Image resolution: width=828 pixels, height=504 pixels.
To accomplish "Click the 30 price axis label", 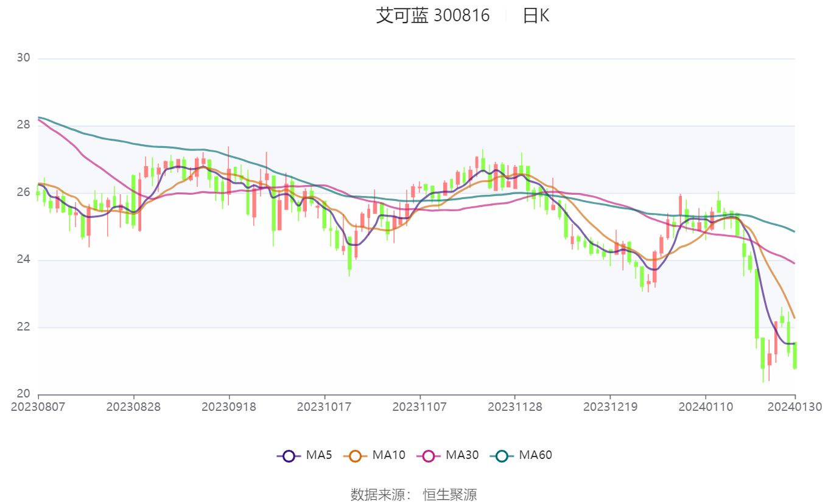I will 24,58.
